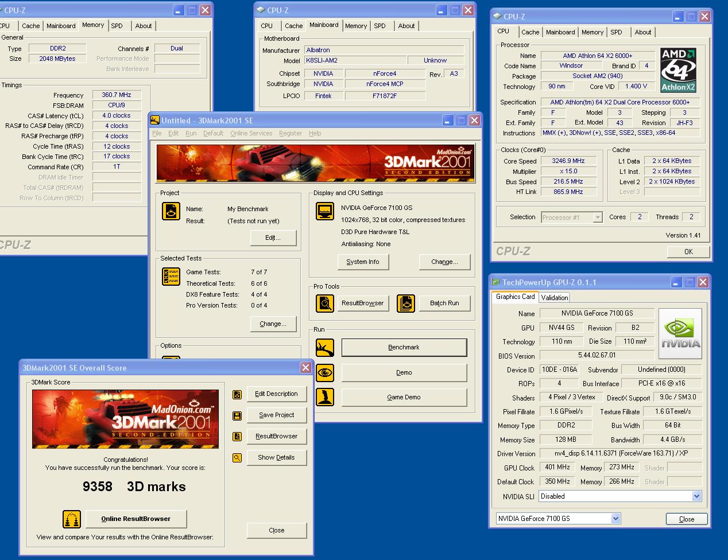
Task: Click the 9358 3D marks score text
Action: 134,487
